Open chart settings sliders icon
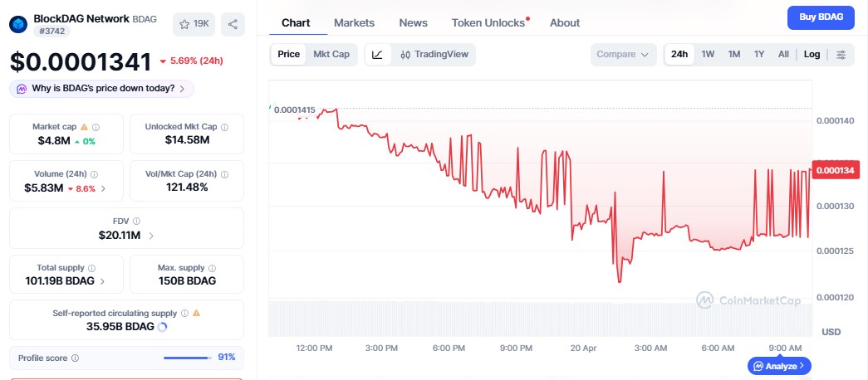The width and height of the screenshot is (868, 380). (841, 55)
